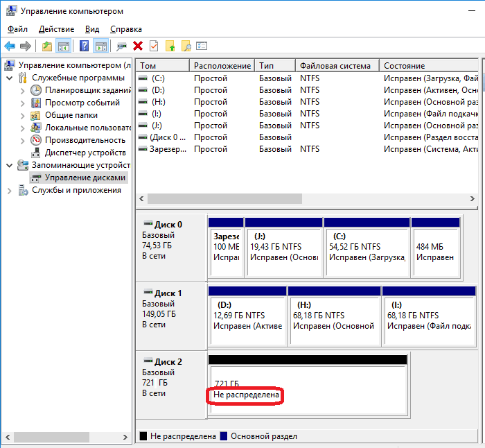Collapse Запоминающие устройства node
485x448 pixels.
pyautogui.click(x=10, y=165)
